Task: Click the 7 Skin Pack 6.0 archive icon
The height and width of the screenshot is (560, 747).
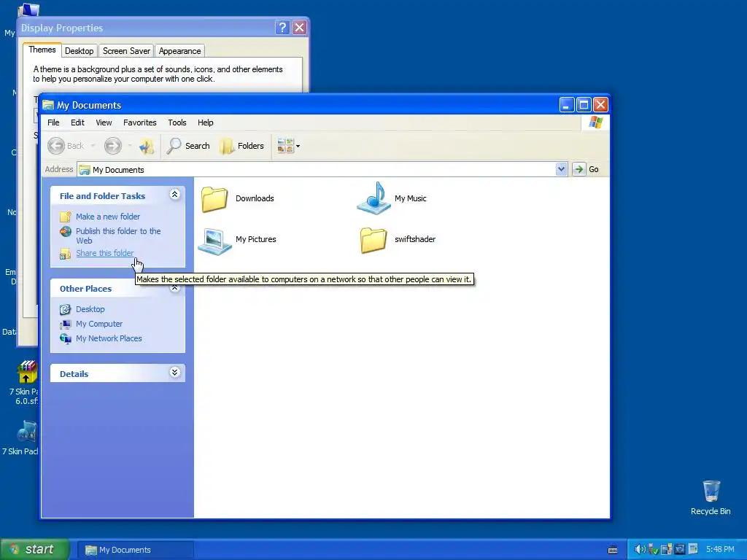Action: pos(27,372)
